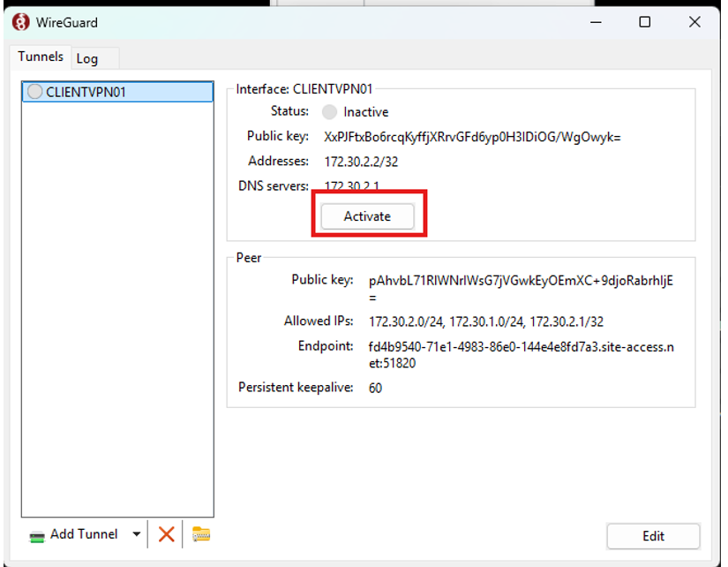This screenshot has width=728, height=567.
Task: Click the peer public key starting pAhvbL71
Action: [x=521, y=288]
